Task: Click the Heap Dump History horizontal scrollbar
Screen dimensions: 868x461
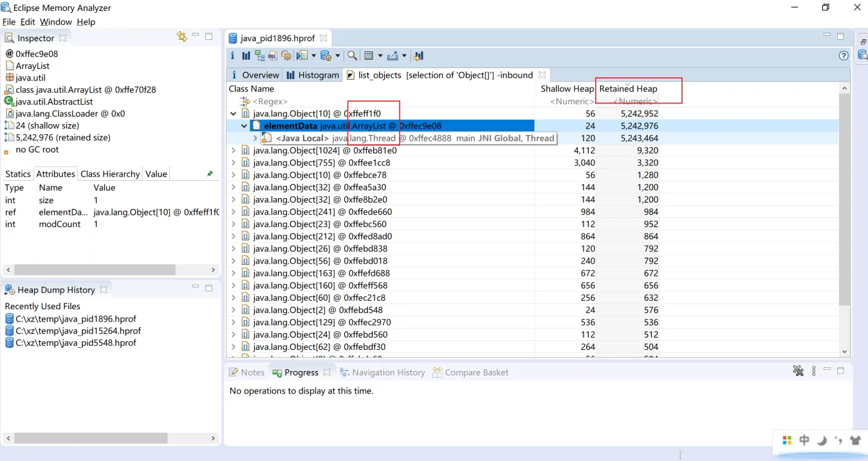Action: click(x=91, y=438)
